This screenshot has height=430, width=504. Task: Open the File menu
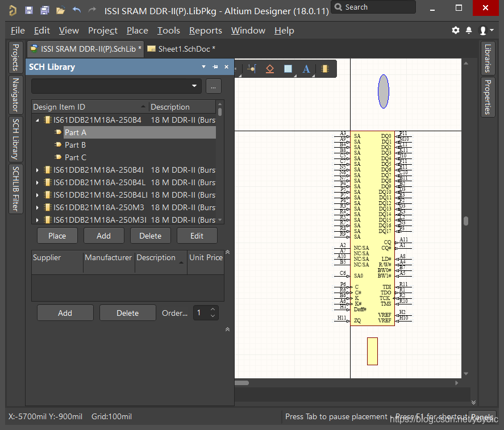[18, 31]
